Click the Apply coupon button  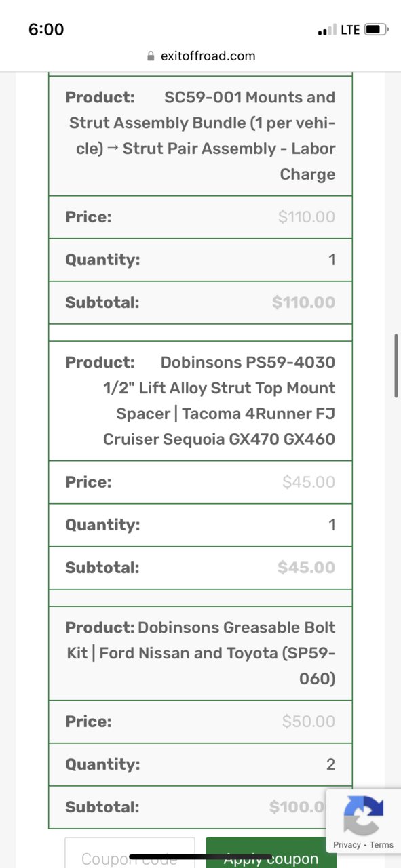click(x=271, y=853)
